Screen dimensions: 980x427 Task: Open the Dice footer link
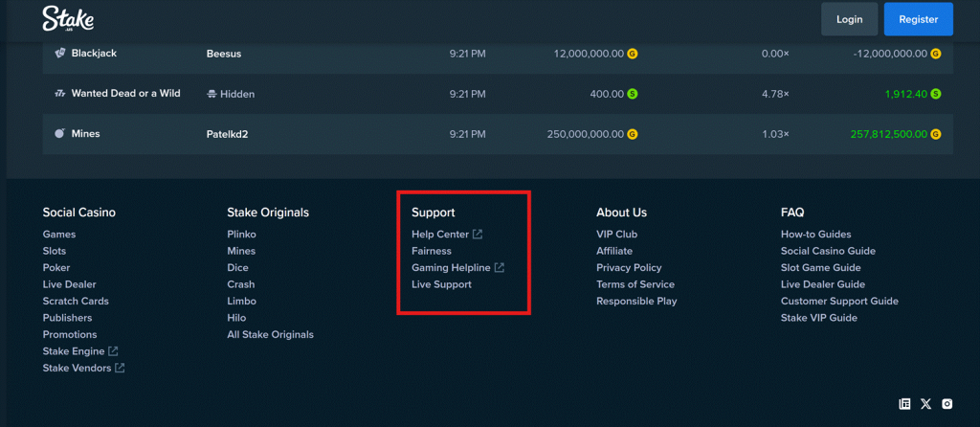point(238,267)
